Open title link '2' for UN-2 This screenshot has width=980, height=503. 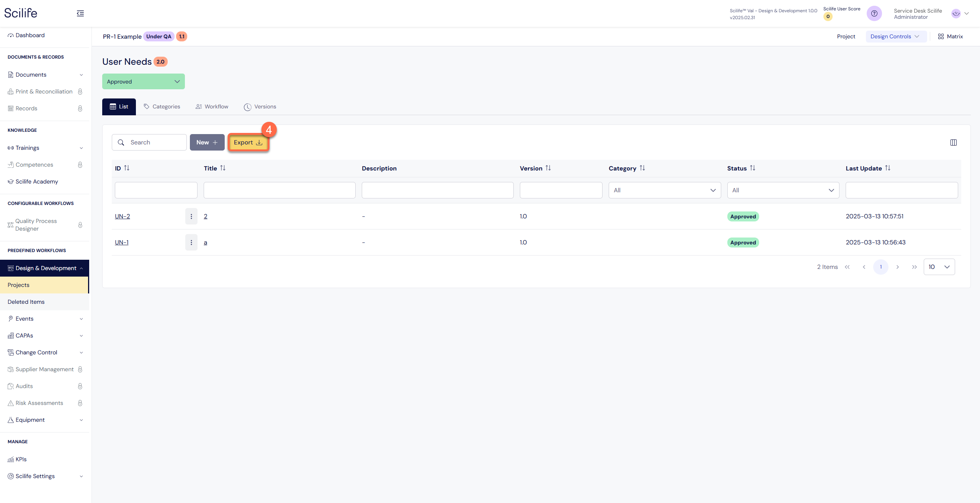click(206, 216)
